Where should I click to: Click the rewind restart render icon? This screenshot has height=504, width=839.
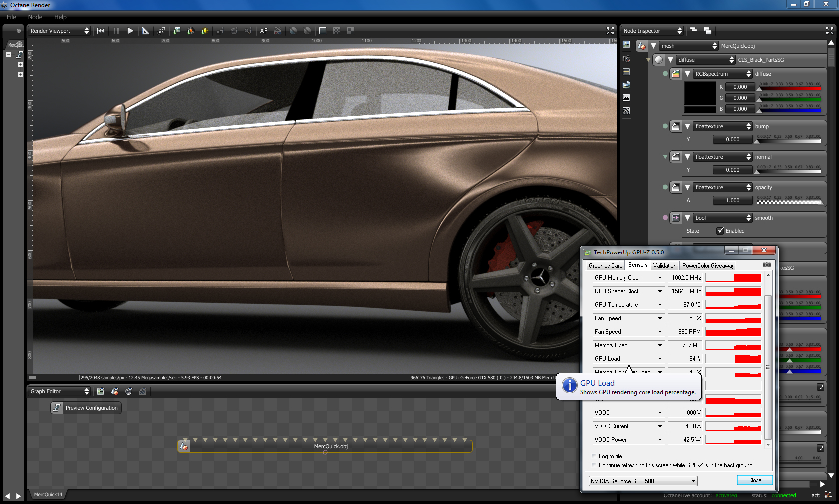[101, 31]
